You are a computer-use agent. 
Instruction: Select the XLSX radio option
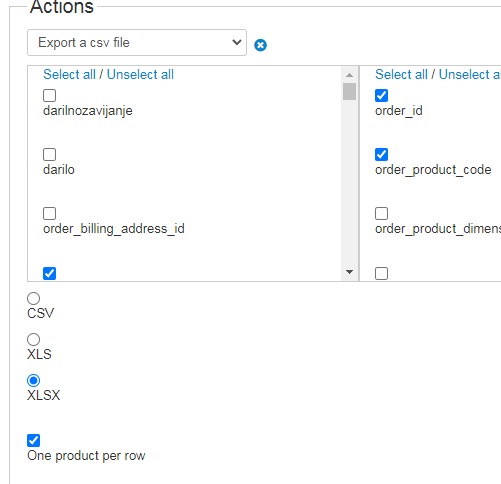[33, 381]
